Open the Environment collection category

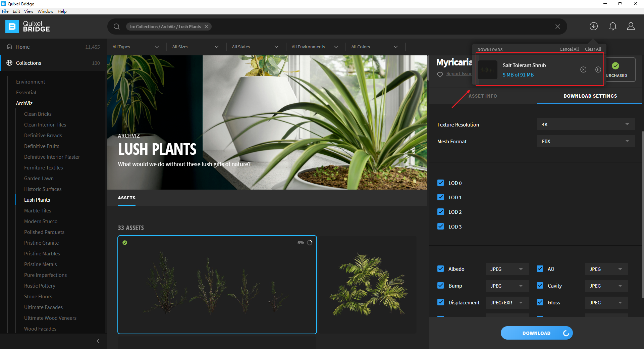pos(31,82)
